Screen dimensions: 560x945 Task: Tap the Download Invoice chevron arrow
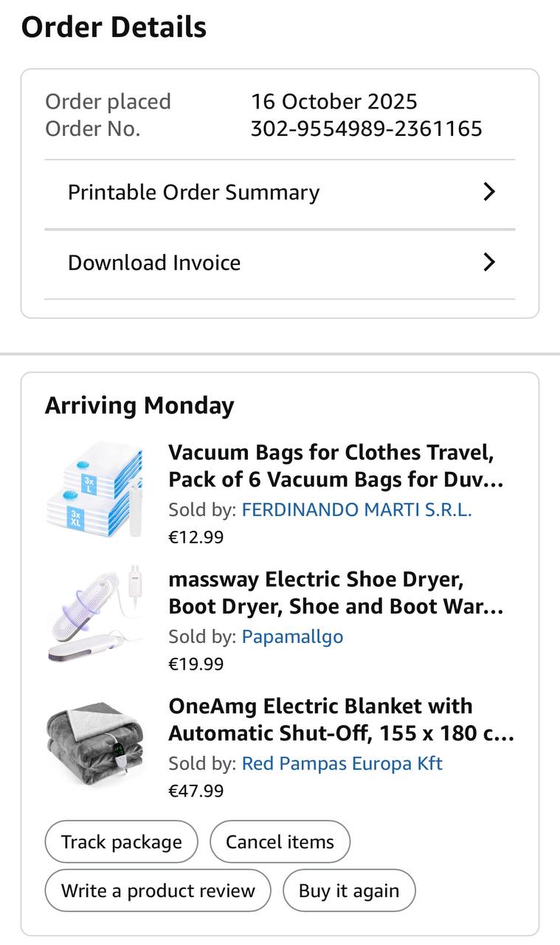488,262
